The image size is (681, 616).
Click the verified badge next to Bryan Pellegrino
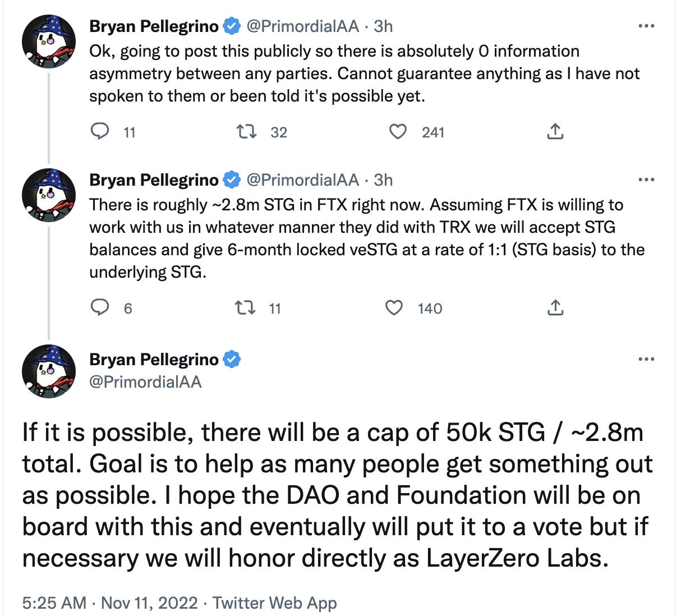click(231, 25)
